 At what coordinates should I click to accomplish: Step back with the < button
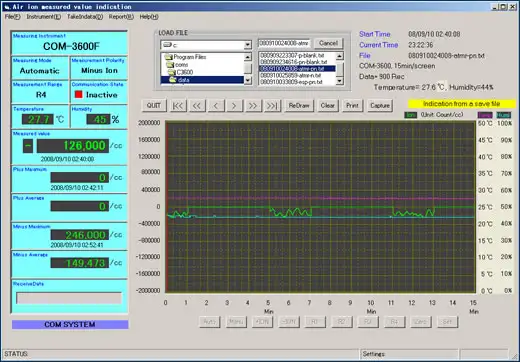[x=216, y=106]
